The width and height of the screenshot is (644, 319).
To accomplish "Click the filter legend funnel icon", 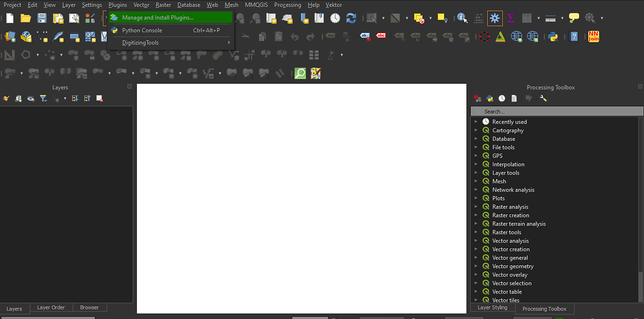I will [43, 98].
